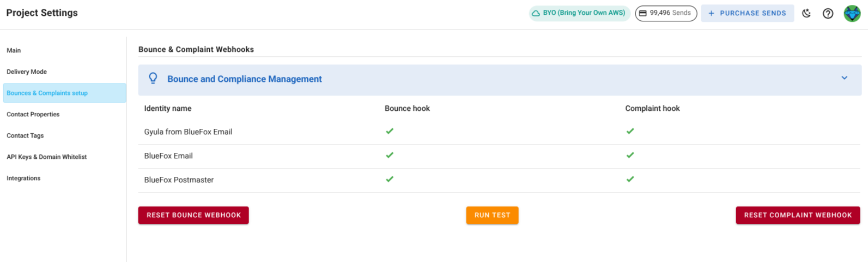This screenshot has width=868, height=262.
Task: Toggle dark mode moon icon
Action: (806, 13)
